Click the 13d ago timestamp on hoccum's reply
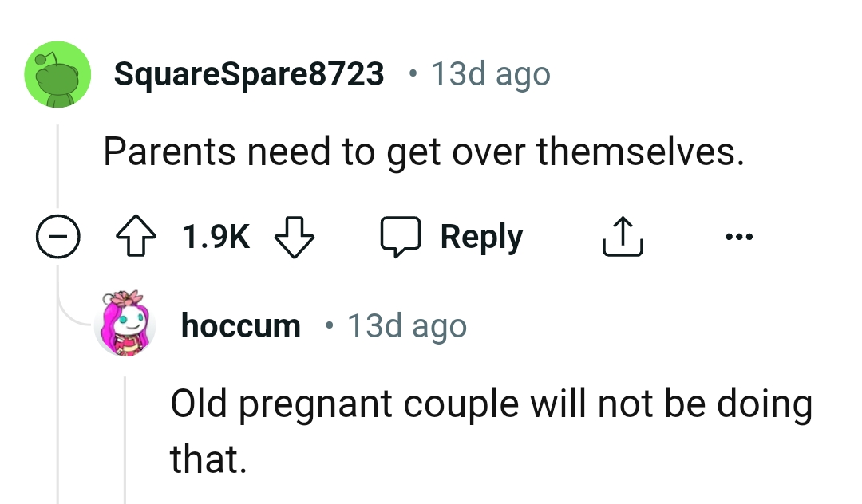Image resolution: width=862 pixels, height=504 pixels. click(x=405, y=324)
